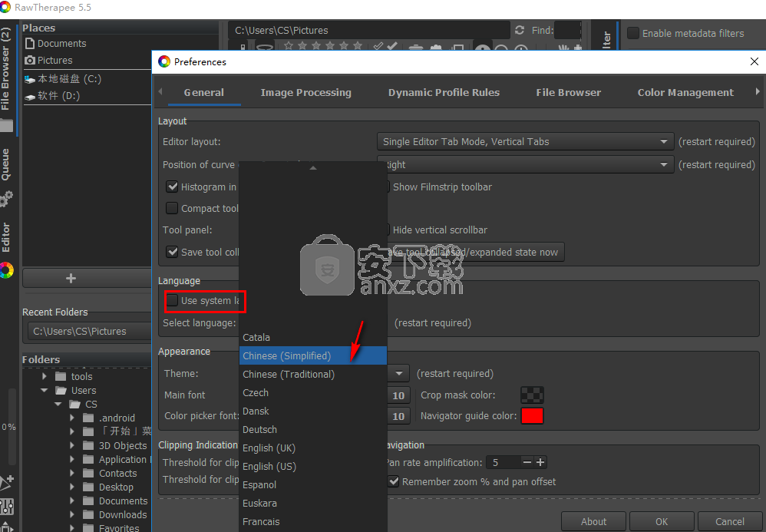Select Dansk from language list
The image size is (766, 532).
(x=313, y=411)
